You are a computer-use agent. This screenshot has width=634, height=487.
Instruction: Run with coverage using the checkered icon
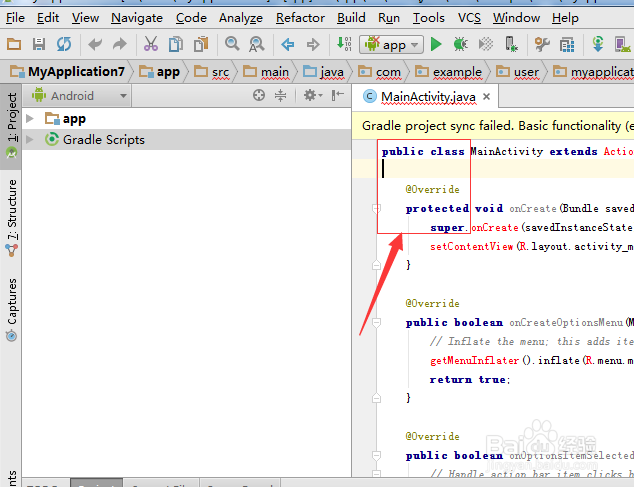click(x=486, y=44)
